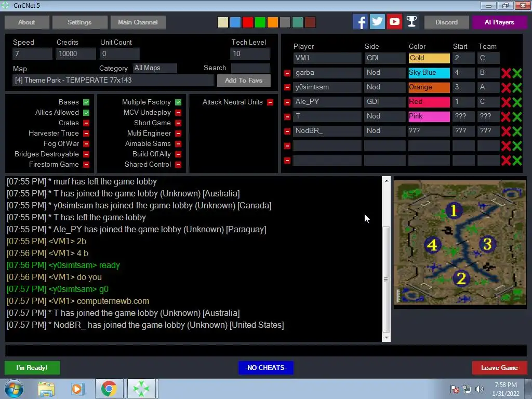Click the CnCNet taskbar icon
This screenshot has height=399, width=532.
[x=141, y=389]
